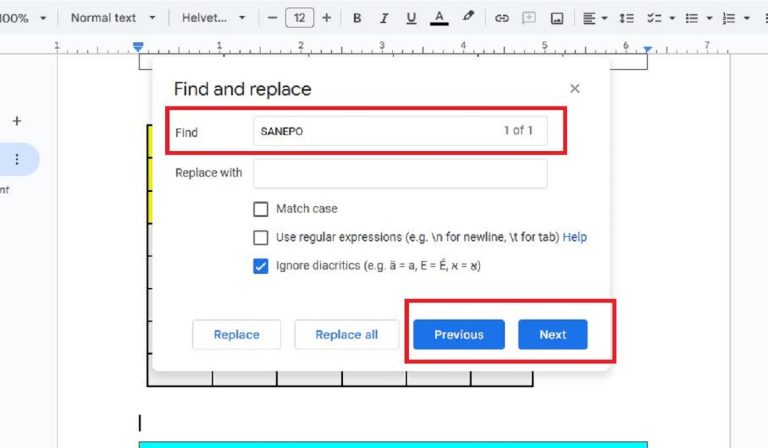Viewport: 768px width, 448px height.
Task: Click the plus icon in left sidebar
Action: click(x=17, y=121)
